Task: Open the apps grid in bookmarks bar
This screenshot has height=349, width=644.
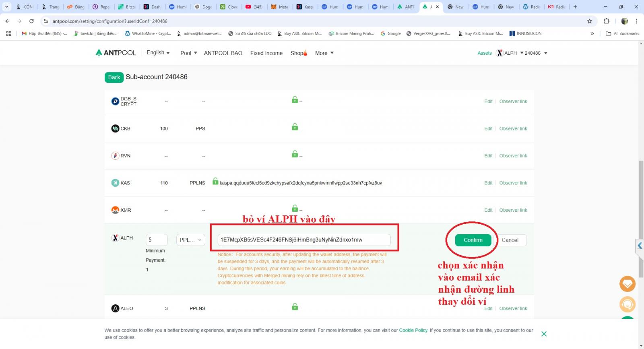Action: tap(8, 33)
